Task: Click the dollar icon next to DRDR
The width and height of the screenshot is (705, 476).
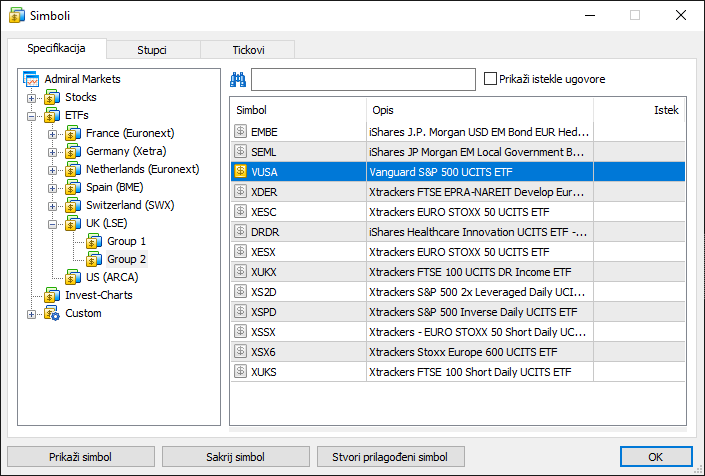Action: click(241, 231)
